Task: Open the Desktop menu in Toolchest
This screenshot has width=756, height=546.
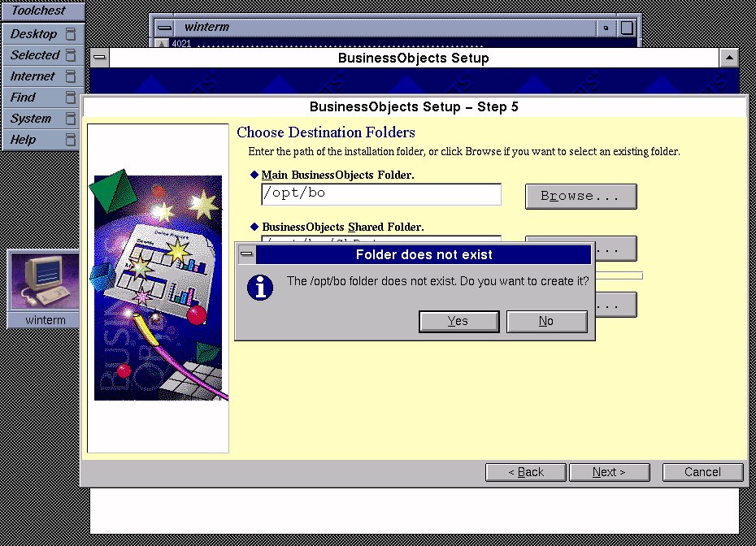Action: pos(33,34)
